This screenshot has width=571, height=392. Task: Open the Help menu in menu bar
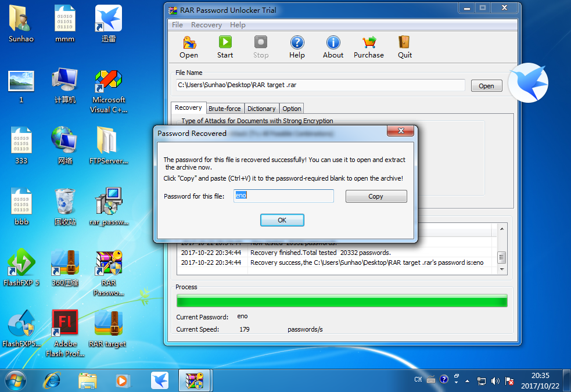[x=238, y=25]
